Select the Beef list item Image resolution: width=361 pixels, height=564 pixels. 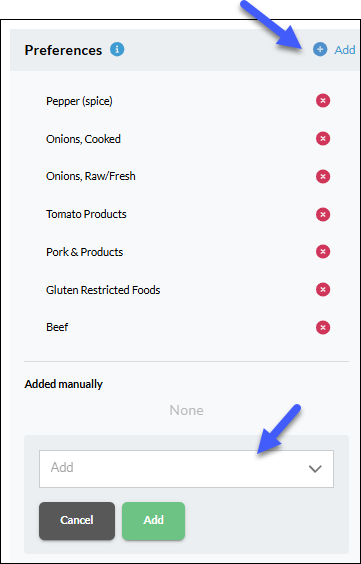pos(57,327)
